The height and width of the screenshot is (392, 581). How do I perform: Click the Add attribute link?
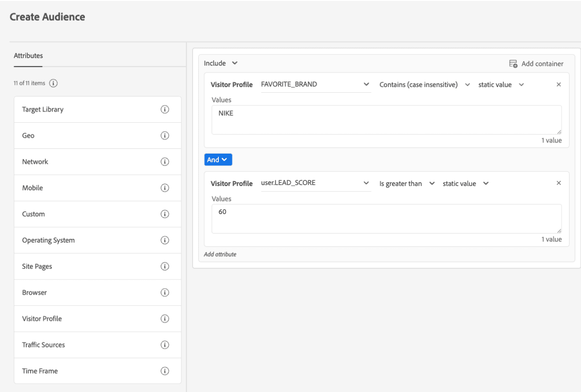pos(220,255)
